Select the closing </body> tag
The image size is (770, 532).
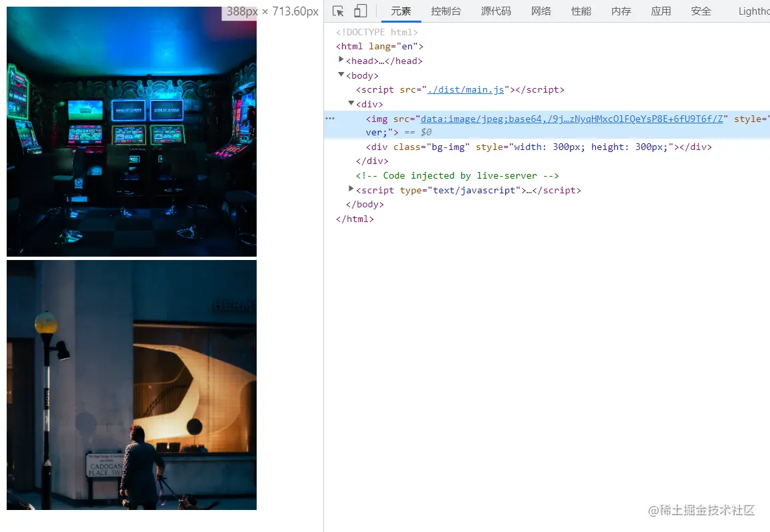coord(365,205)
